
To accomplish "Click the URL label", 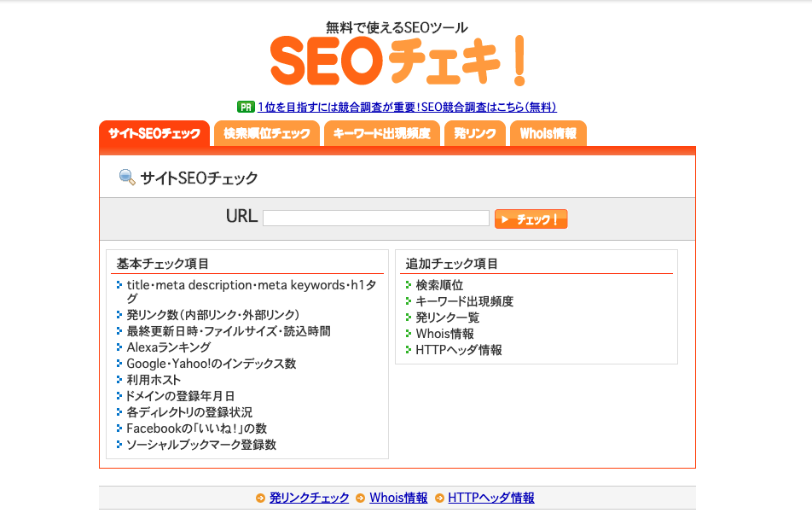I will pos(241,216).
